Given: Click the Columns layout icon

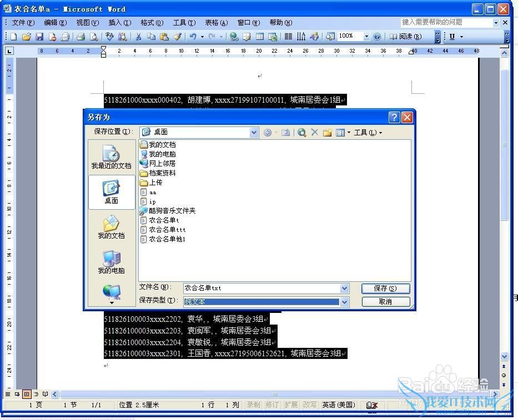Looking at the screenshot, I should click(288, 36).
